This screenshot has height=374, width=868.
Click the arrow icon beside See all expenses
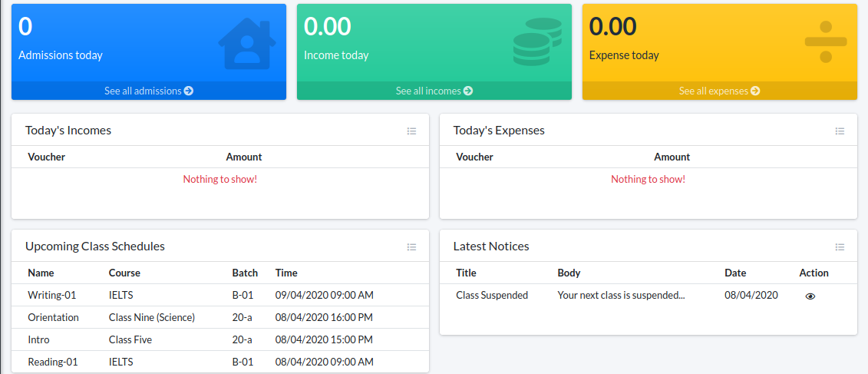[x=755, y=91]
